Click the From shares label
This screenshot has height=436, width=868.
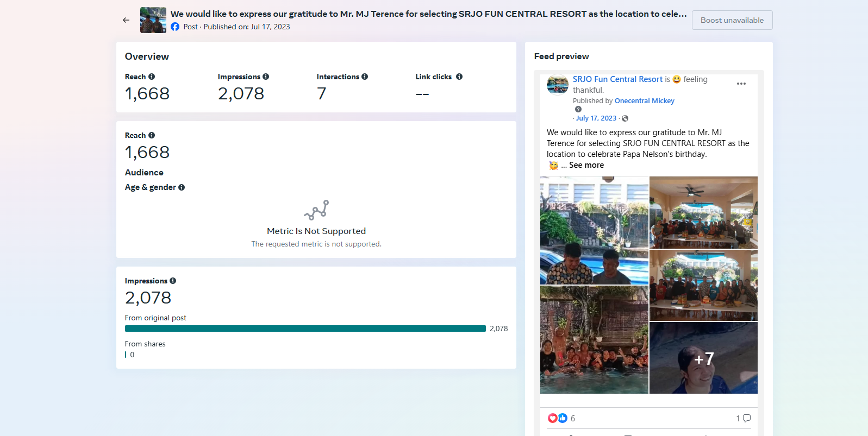(145, 344)
